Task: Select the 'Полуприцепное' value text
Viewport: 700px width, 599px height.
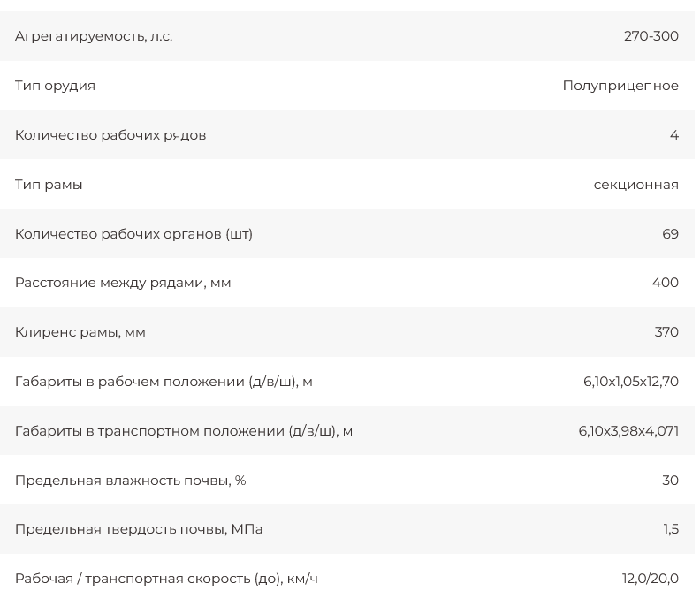Action: pos(620,86)
